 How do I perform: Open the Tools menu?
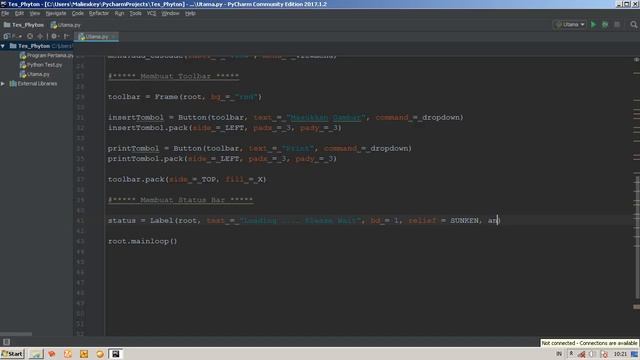click(136, 13)
